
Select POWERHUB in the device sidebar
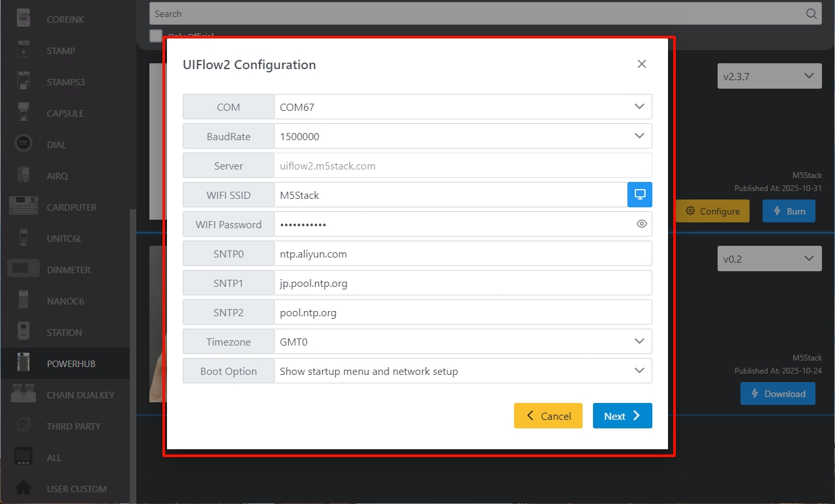pos(70,363)
